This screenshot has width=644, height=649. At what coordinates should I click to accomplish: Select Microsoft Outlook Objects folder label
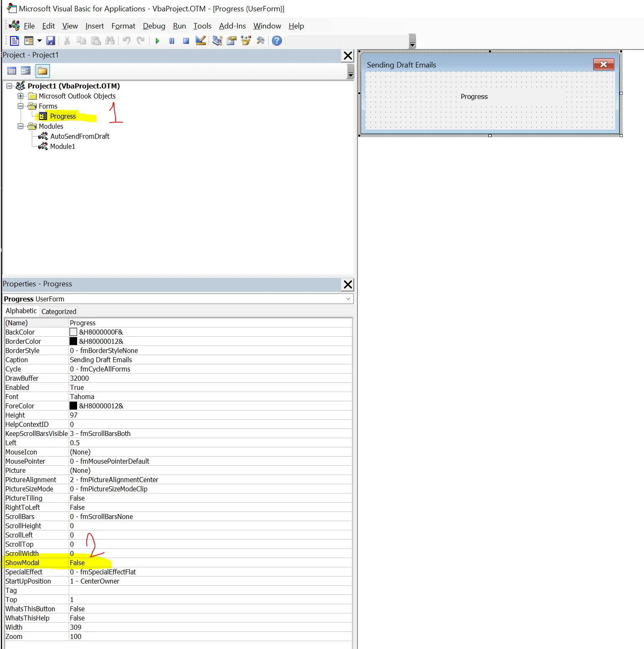click(x=77, y=96)
